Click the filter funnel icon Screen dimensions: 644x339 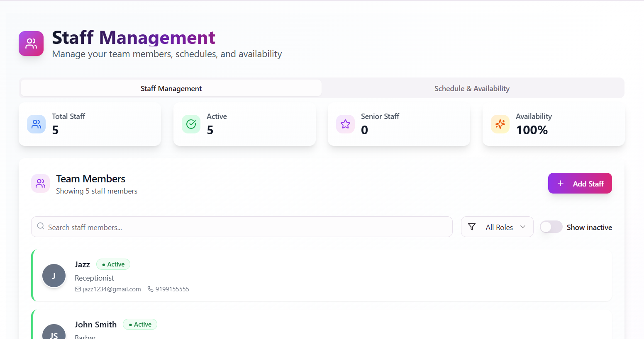point(472,227)
